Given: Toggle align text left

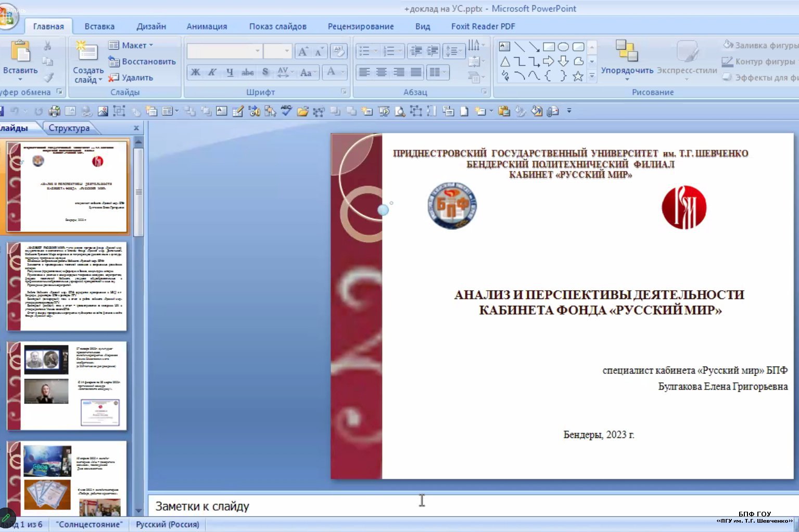Looking at the screenshot, I should (x=364, y=72).
